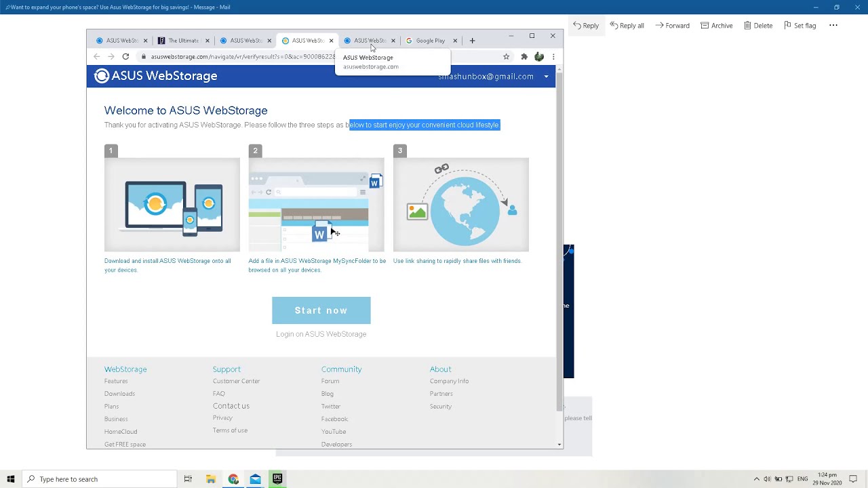Click the step 3 link sharing thumbnail

[x=461, y=205]
